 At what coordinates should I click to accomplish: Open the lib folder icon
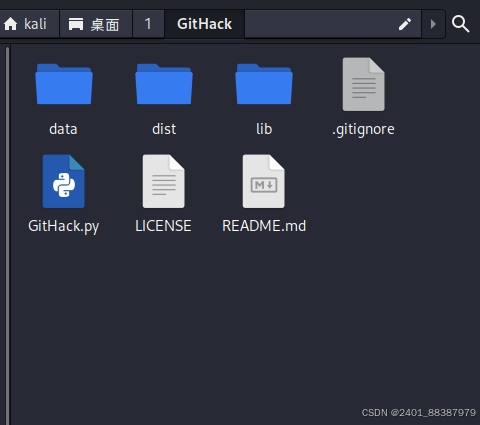coord(264,84)
